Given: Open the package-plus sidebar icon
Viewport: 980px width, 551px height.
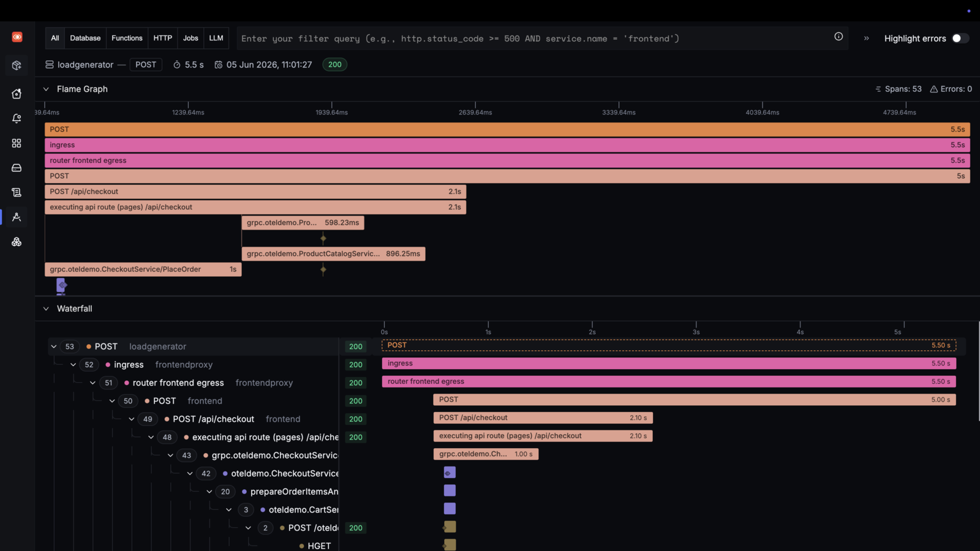Looking at the screenshot, I should point(17,66).
